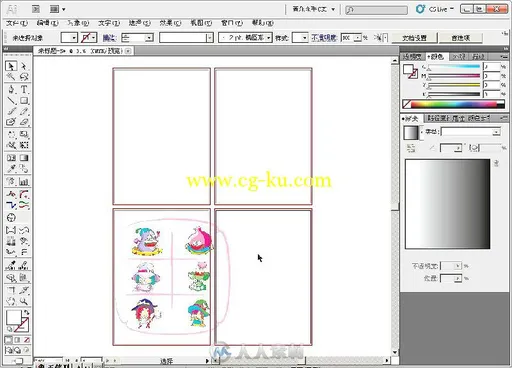512x368 pixels.
Task: Open the 效果(C) menu
Action: 170,23
